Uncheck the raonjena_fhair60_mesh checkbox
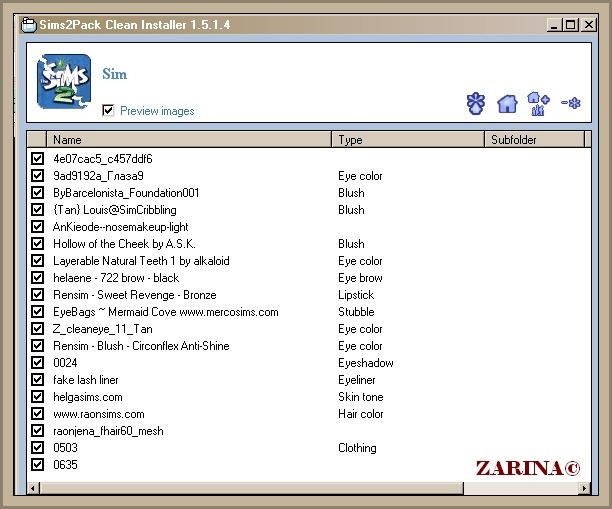This screenshot has width=612, height=509. pos(37,431)
